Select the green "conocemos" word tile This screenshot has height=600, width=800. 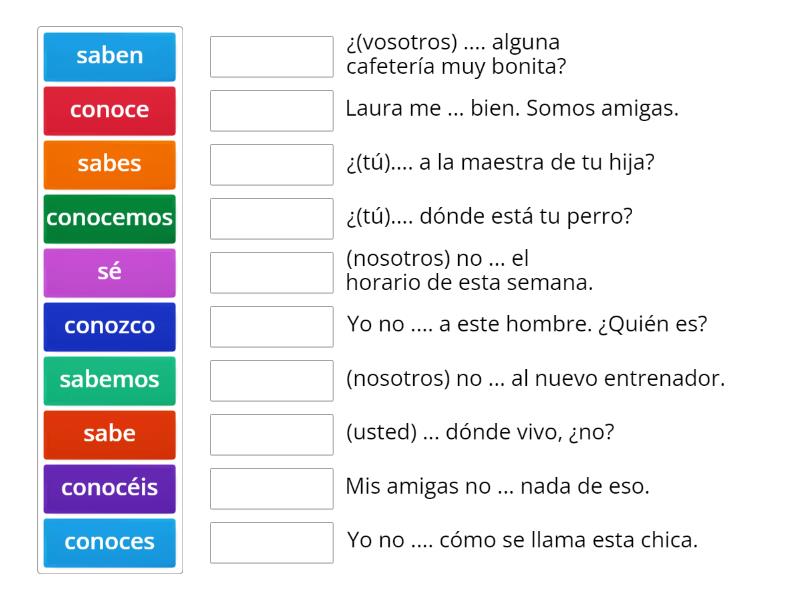tap(109, 219)
